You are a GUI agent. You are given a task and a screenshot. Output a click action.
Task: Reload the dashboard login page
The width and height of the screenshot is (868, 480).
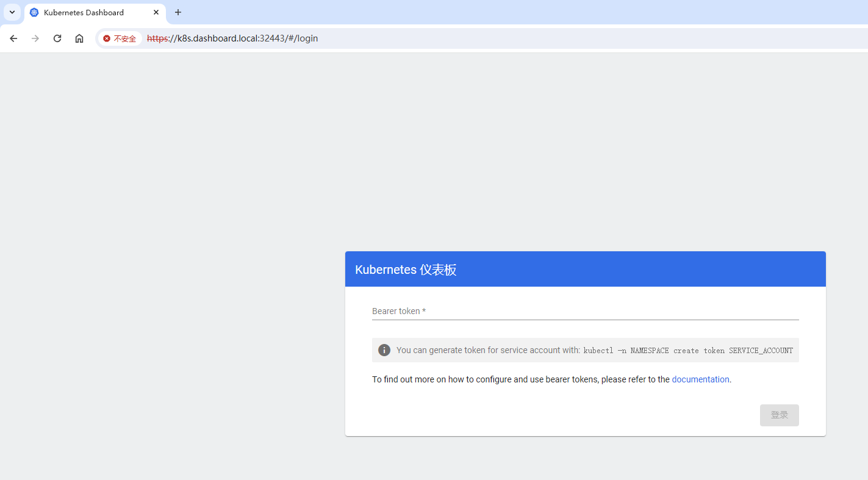(x=57, y=38)
